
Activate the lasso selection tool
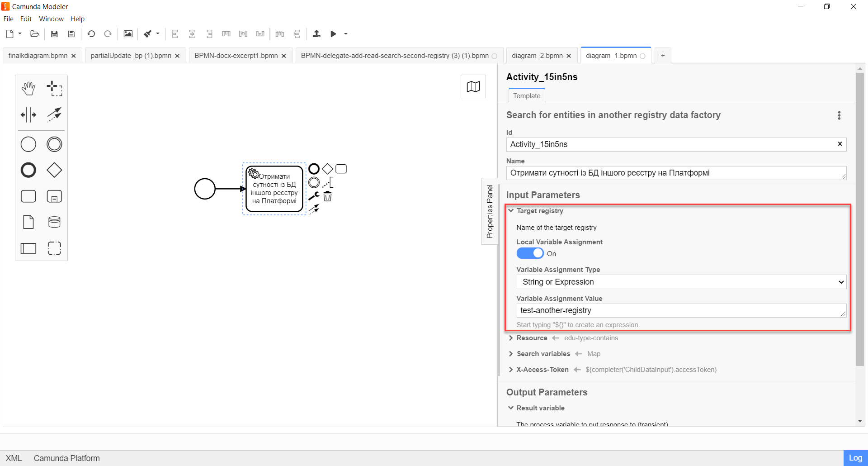[x=54, y=89]
